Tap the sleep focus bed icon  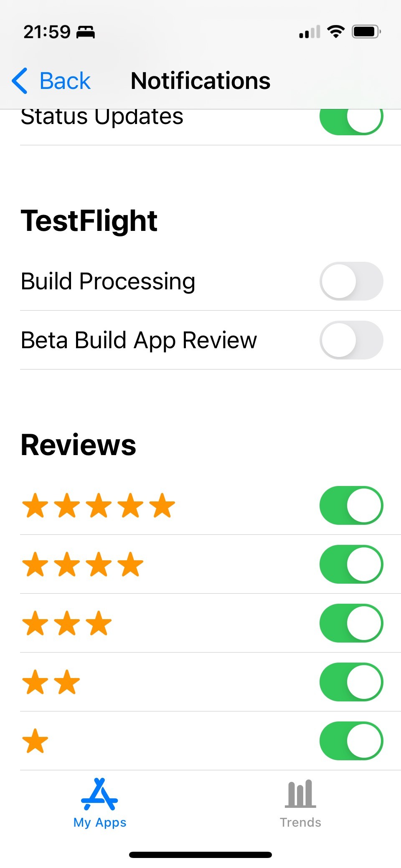tap(86, 32)
